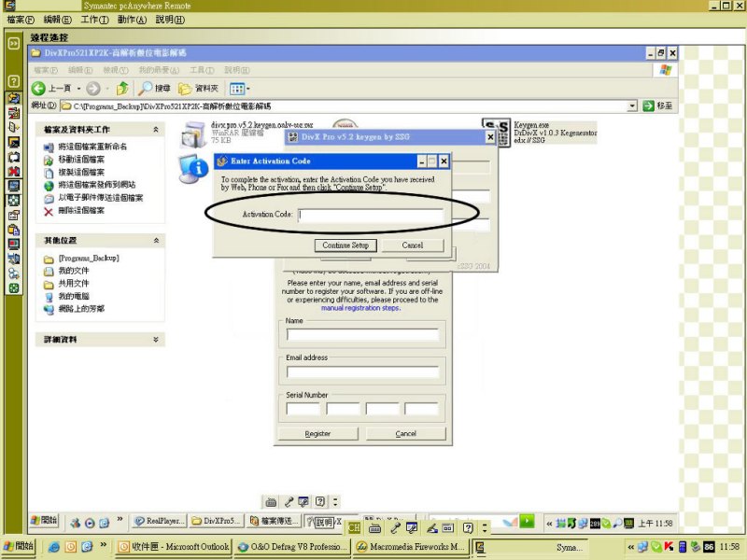Viewport: 747px width, 560px height.
Task: Close the DivX Pro v5.2 keygen window
Action: pyautogui.click(x=490, y=137)
